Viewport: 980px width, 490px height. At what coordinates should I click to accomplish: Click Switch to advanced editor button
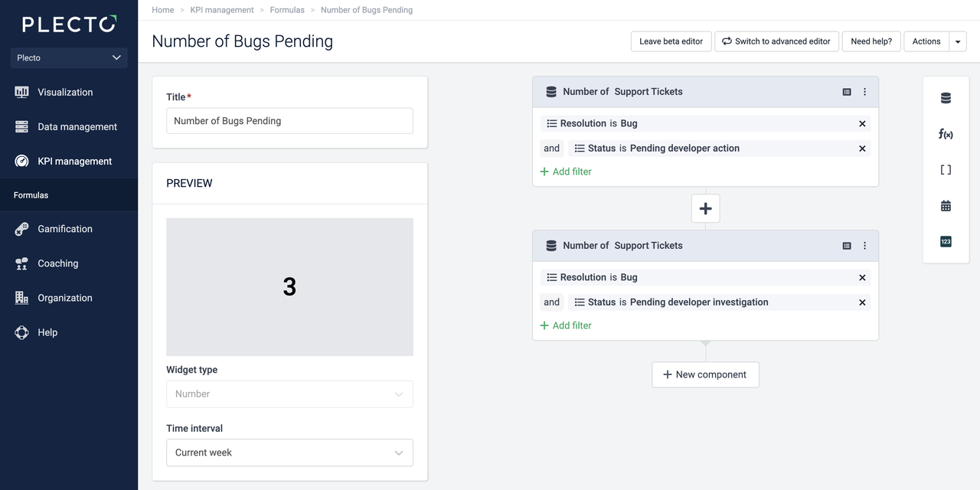[776, 41]
